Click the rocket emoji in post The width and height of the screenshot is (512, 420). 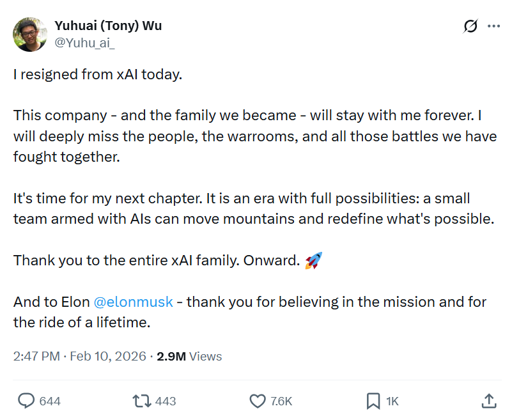(x=313, y=261)
